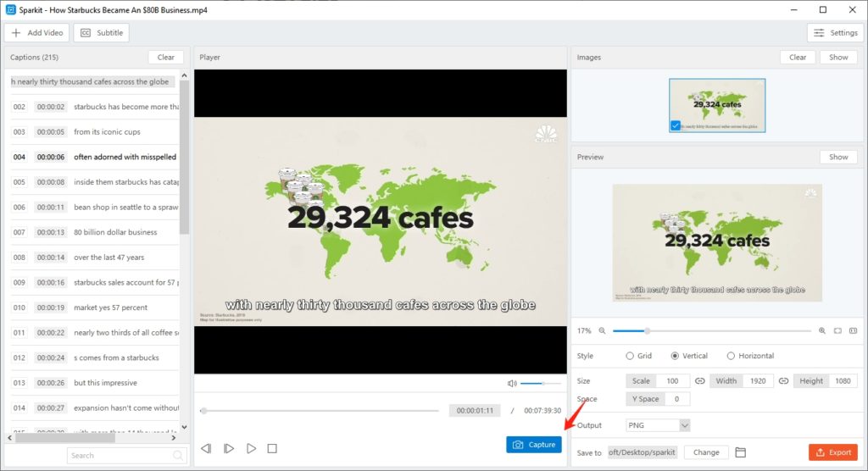Click the Save to path field
868x471 pixels.
(x=643, y=452)
